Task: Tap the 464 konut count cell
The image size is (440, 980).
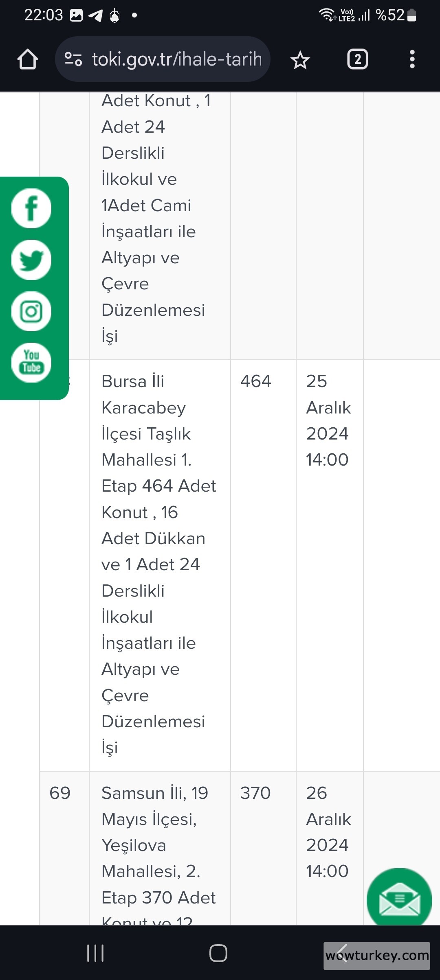Action: click(x=257, y=381)
